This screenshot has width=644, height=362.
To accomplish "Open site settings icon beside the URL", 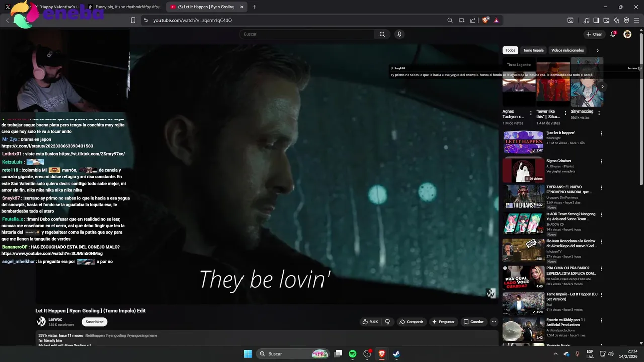I will (146, 20).
